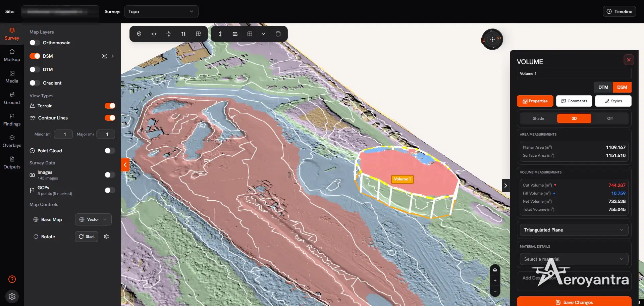The width and height of the screenshot is (644, 306).
Task: Select the vertical move arrows tool
Action: [169, 34]
